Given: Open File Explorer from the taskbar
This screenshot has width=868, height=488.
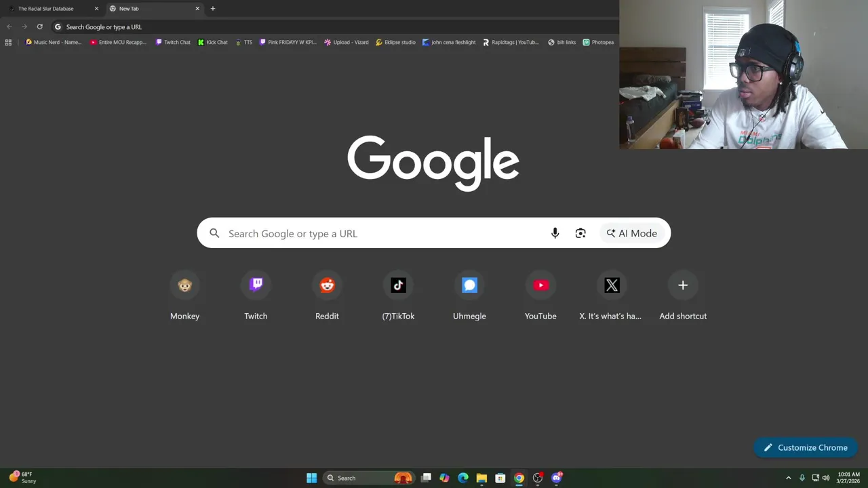Looking at the screenshot, I should (x=481, y=478).
